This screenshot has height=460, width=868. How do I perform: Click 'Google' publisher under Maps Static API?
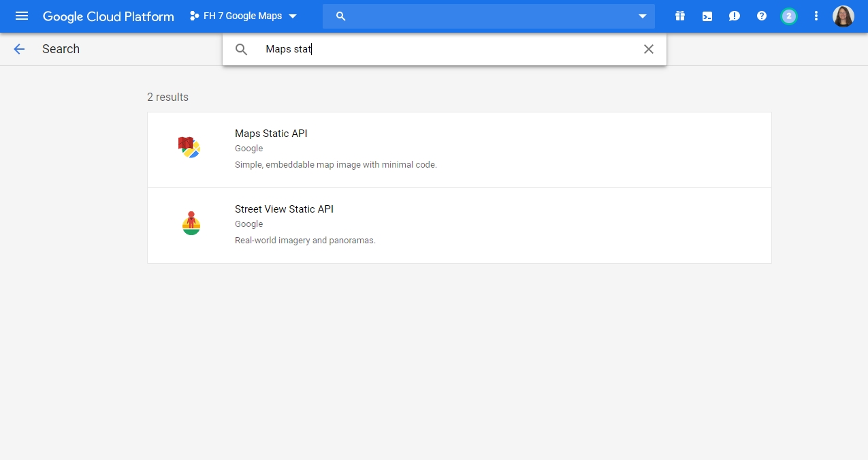pyautogui.click(x=248, y=149)
